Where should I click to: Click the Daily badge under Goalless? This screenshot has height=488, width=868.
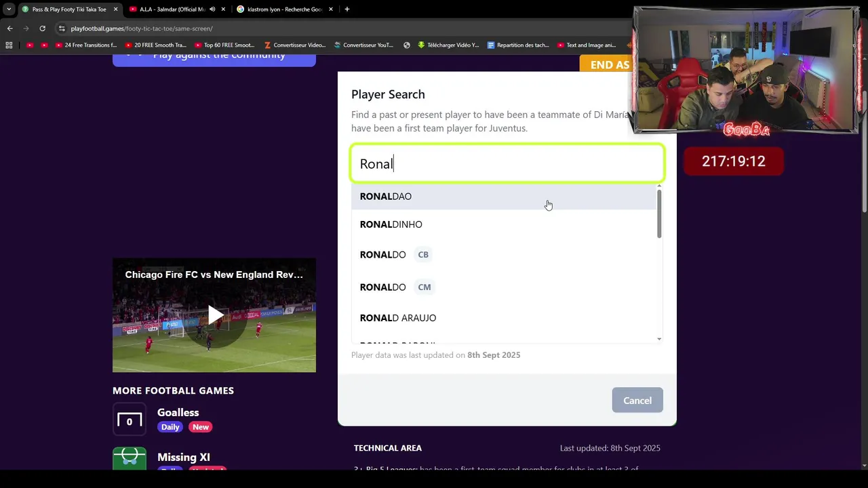tap(170, 427)
